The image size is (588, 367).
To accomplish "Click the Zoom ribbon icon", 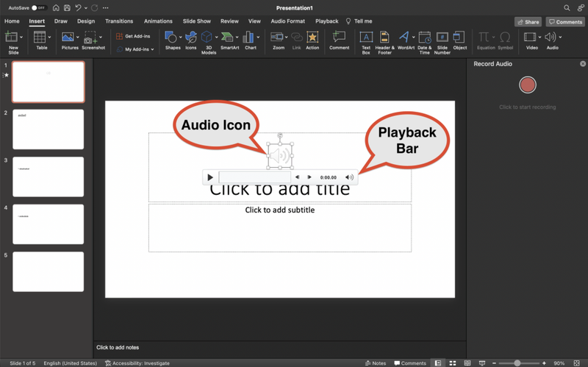I will coord(277,38).
